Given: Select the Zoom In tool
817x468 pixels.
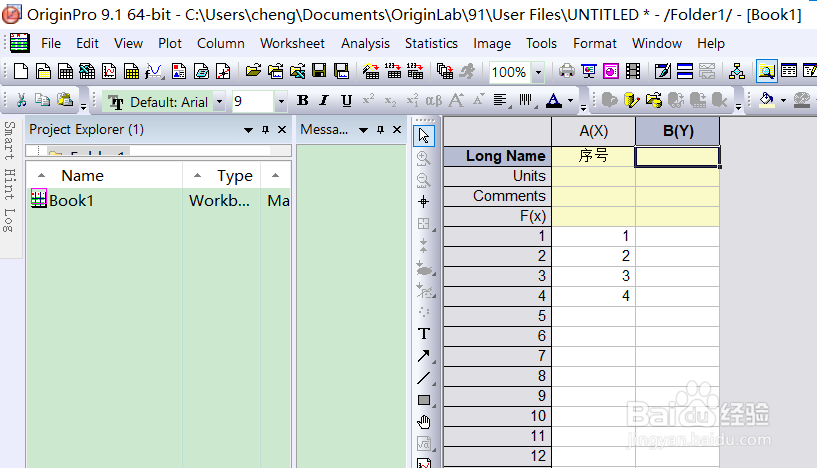Looking at the screenshot, I should [424, 158].
